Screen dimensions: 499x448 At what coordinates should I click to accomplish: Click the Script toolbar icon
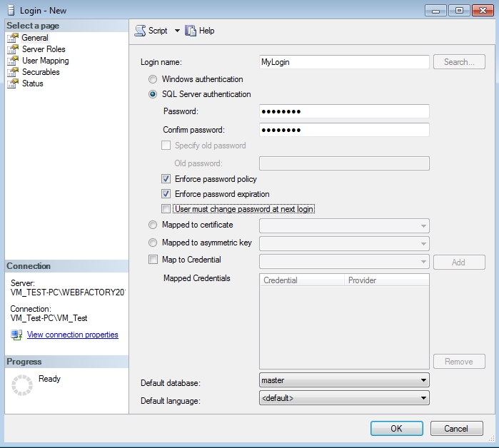click(x=140, y=31)
